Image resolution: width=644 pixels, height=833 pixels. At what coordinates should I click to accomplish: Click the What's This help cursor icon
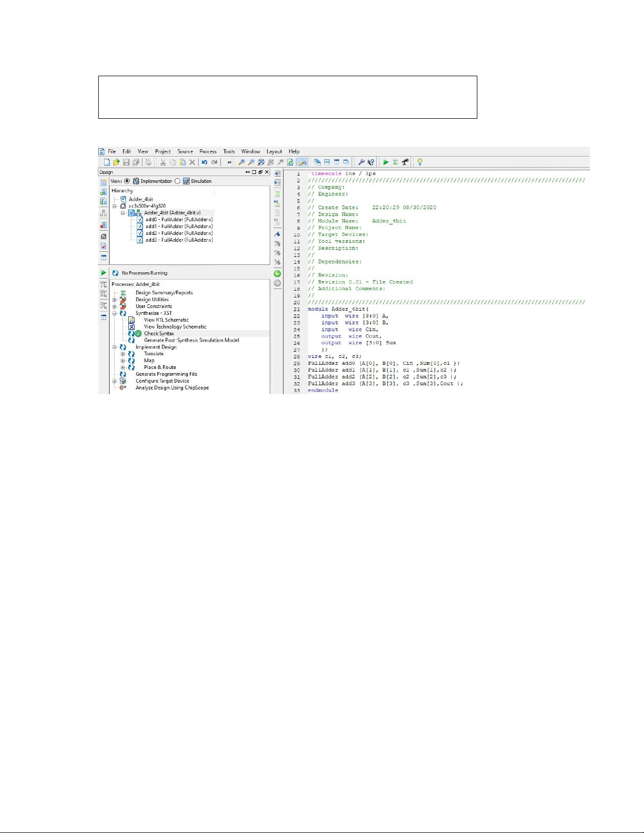coord(371,162)
